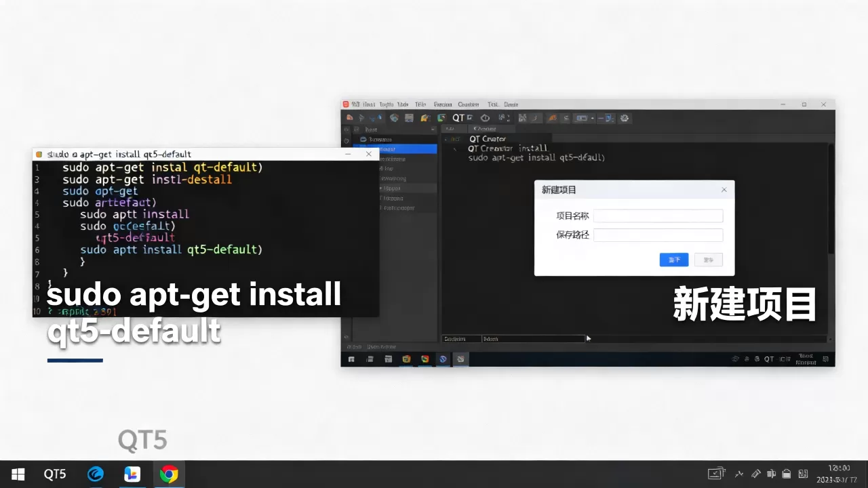Click the grey cancel button in 新建项目 dialog
The width and height of the screenshot is (868, 488).
point(709,260)
